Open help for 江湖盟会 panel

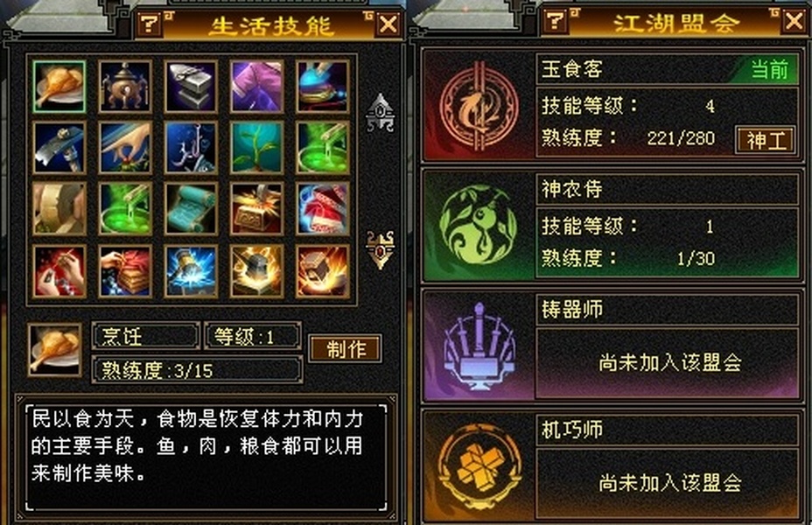click(x=555, y=20)
